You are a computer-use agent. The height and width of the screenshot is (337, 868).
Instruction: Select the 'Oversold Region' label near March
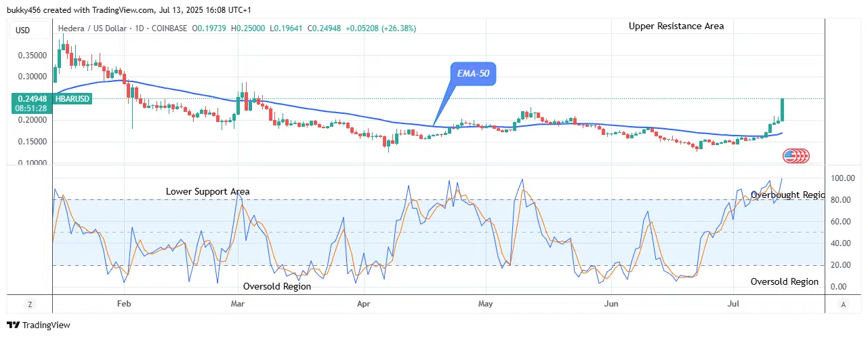[277, 286]
